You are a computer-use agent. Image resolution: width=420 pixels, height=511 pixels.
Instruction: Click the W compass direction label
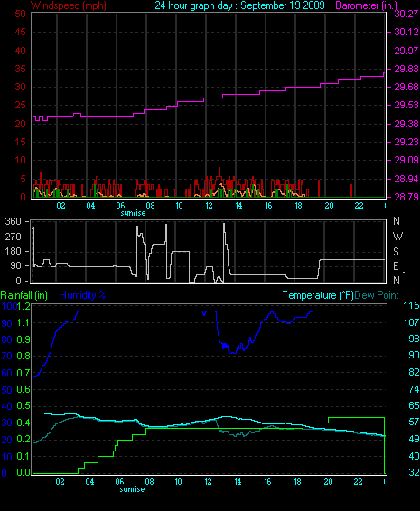(x=397, y=236)
